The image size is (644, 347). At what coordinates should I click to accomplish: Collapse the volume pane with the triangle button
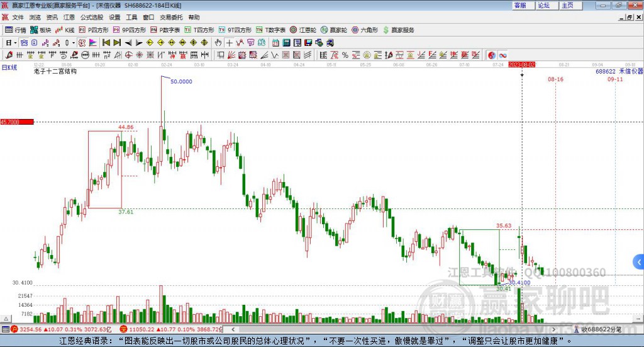[x=6, y=319]
